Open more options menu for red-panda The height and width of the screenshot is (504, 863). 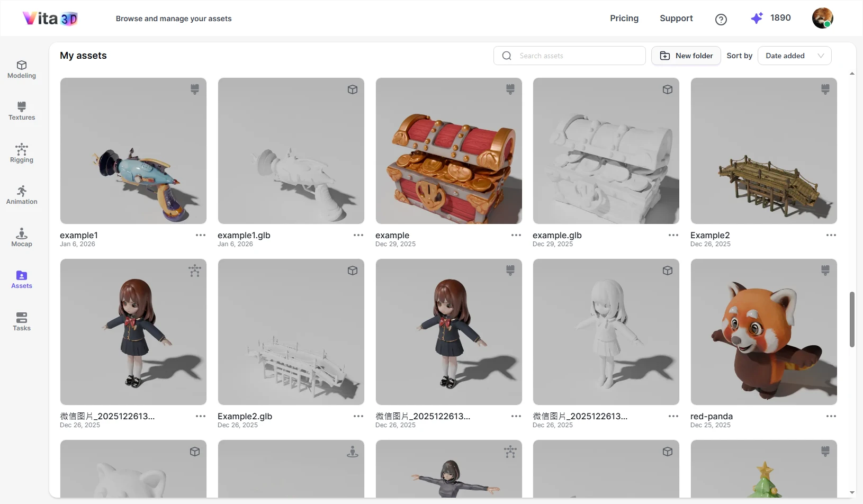(831, 416)
